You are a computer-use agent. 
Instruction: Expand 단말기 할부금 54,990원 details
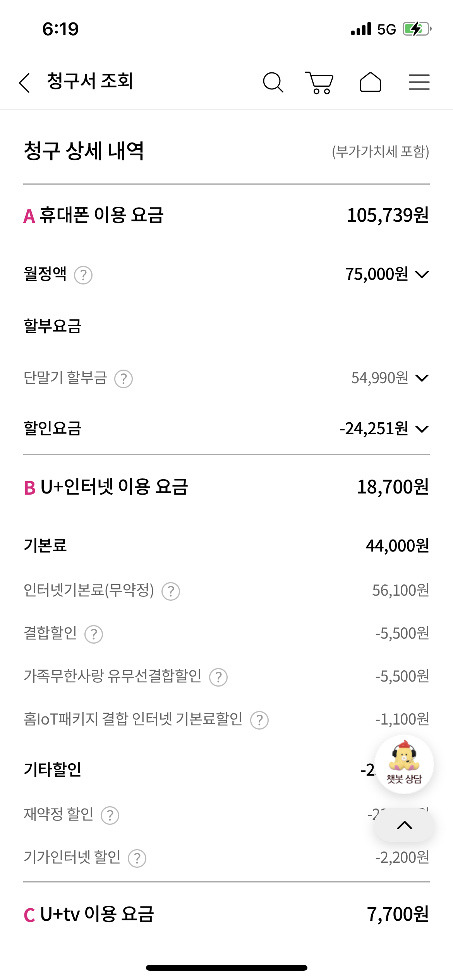pos(422,378)
